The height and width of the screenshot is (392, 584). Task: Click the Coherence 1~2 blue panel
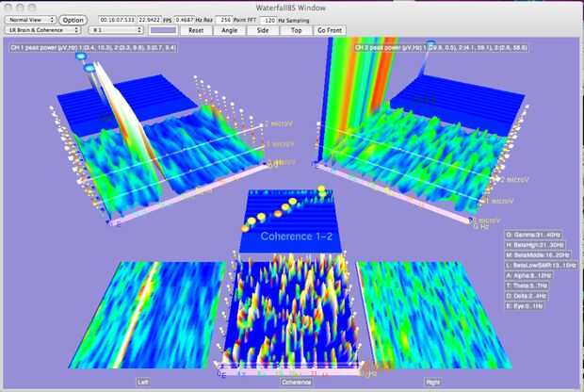tap(290, 221)
